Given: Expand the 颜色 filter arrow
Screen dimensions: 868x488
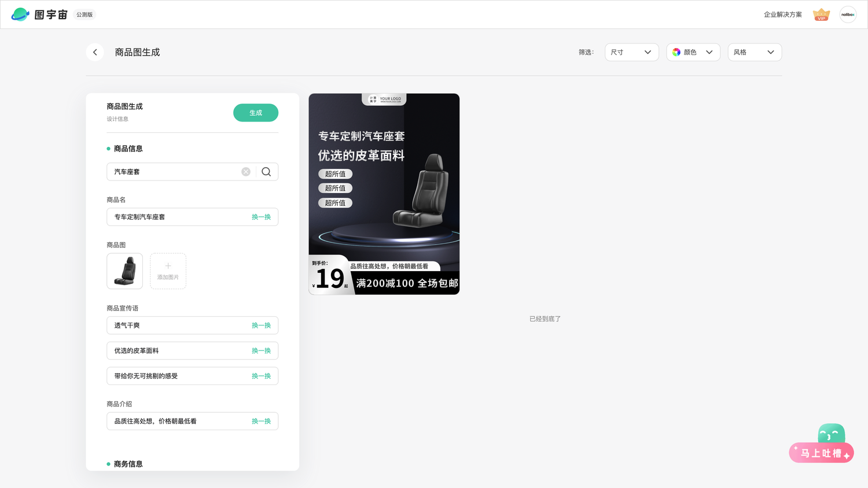Looking at the screenshot, I should point(709,52).
